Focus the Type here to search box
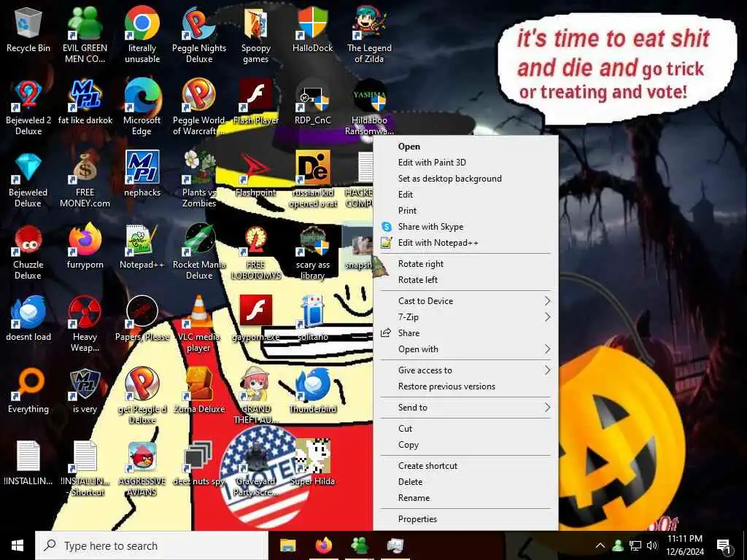Screen dimensions: 747x560 click(x=152, y=545)
